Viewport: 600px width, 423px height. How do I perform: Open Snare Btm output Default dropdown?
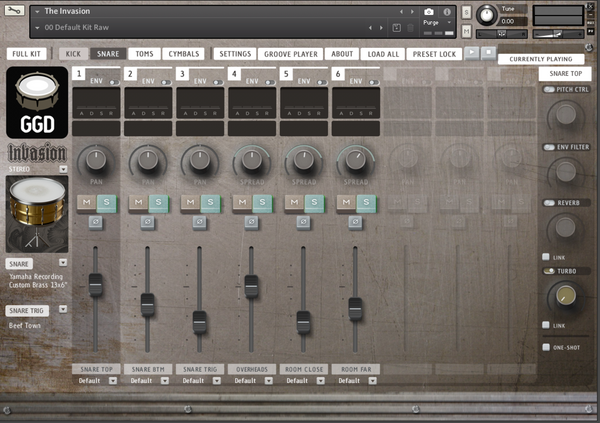[x=165, y=381]
